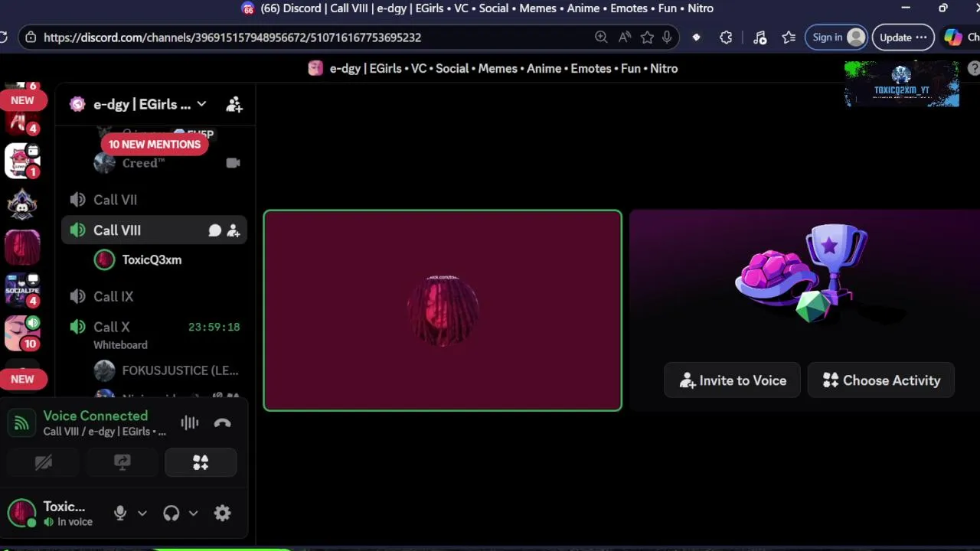Screen dimensions: 980x551
Task: Toggle the noise suppression waveform icon
Action: (x=189, y=422)
